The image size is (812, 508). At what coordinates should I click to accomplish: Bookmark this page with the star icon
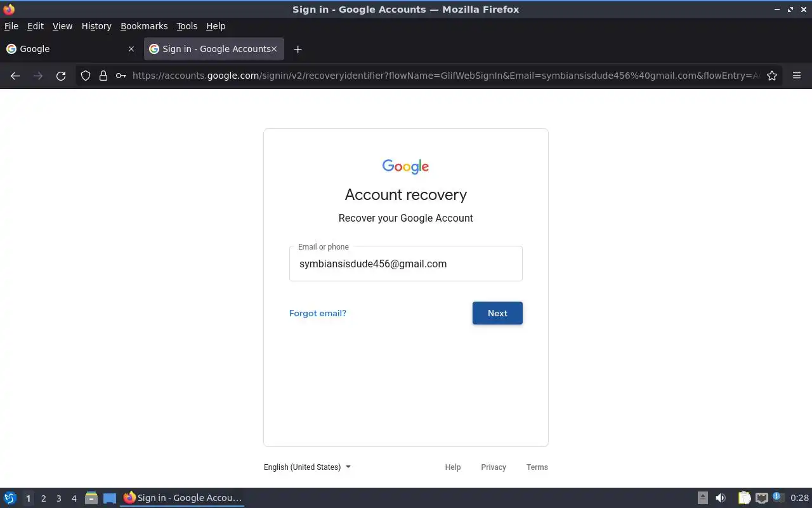[x=772, y=76]
